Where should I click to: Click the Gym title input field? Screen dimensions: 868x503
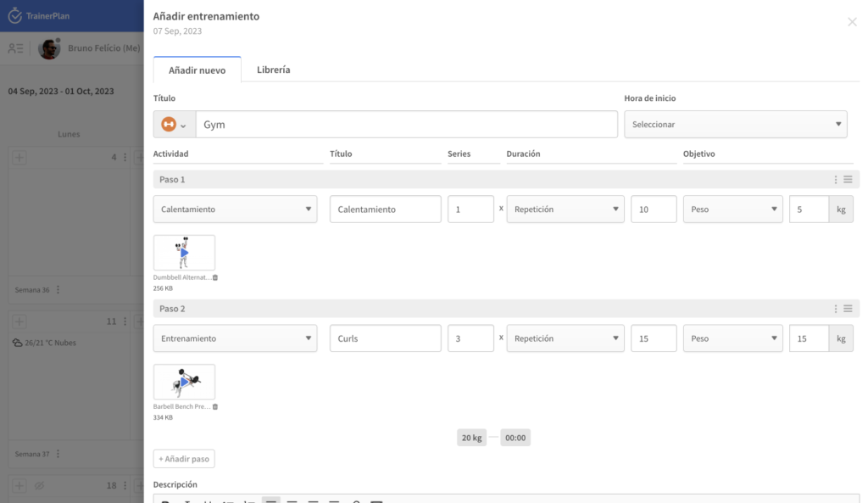407,125
